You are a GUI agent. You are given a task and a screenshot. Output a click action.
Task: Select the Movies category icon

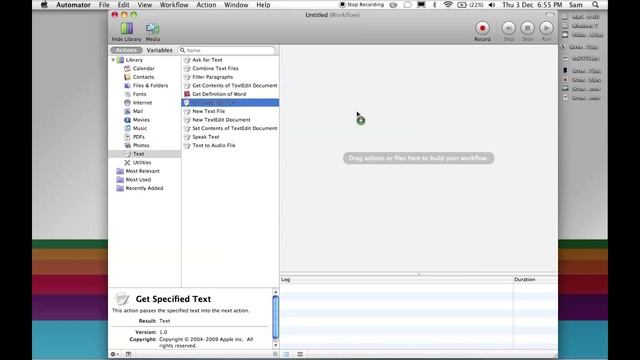(127, 120)
